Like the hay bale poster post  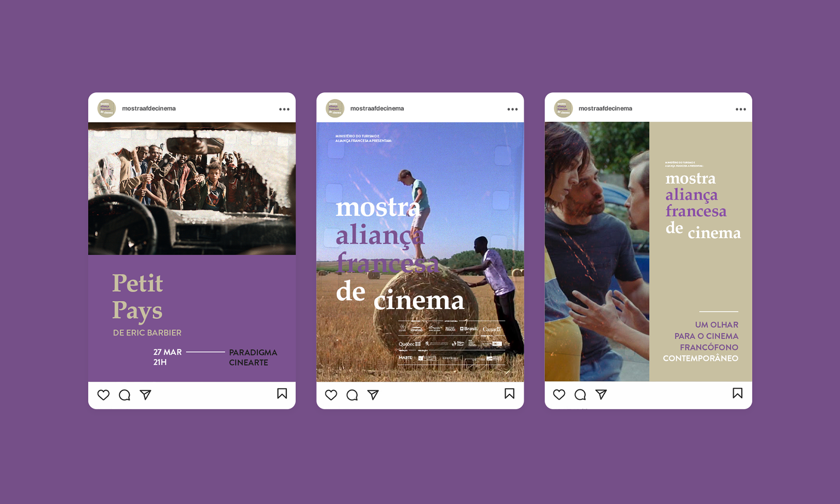point(331,395)
